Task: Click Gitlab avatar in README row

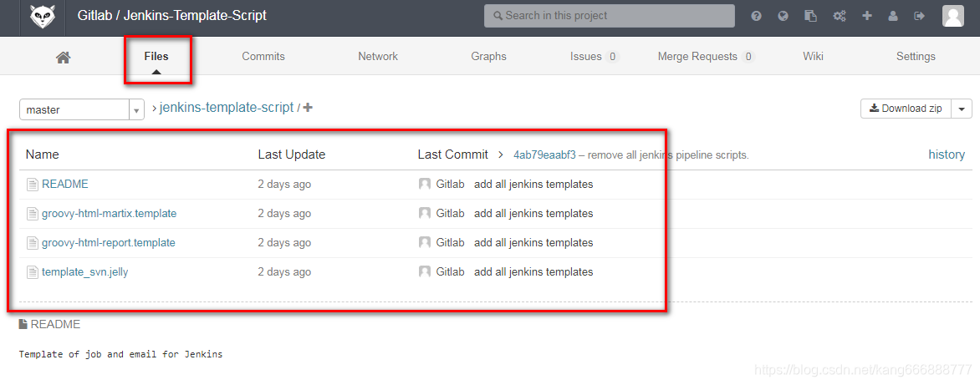Action: tap(425, 184)
